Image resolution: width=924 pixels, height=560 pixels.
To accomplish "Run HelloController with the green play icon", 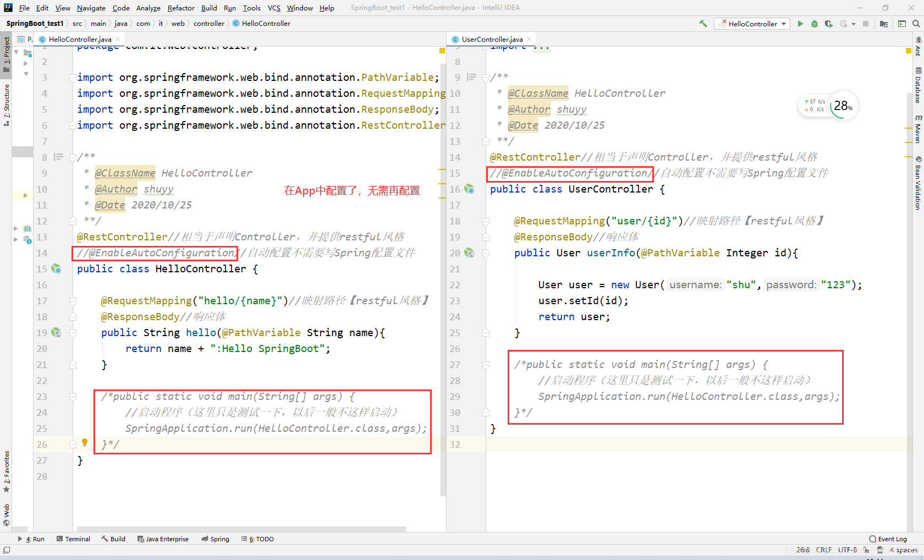I will pos(800,24).
